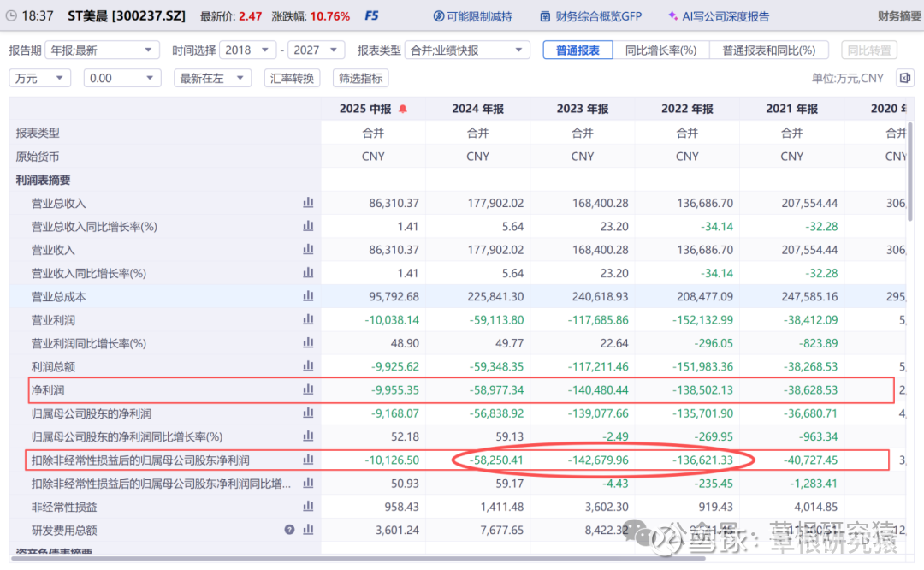Open 财务摘要 tab
This screenshot has height=570, width=924.
coord(899,16)
